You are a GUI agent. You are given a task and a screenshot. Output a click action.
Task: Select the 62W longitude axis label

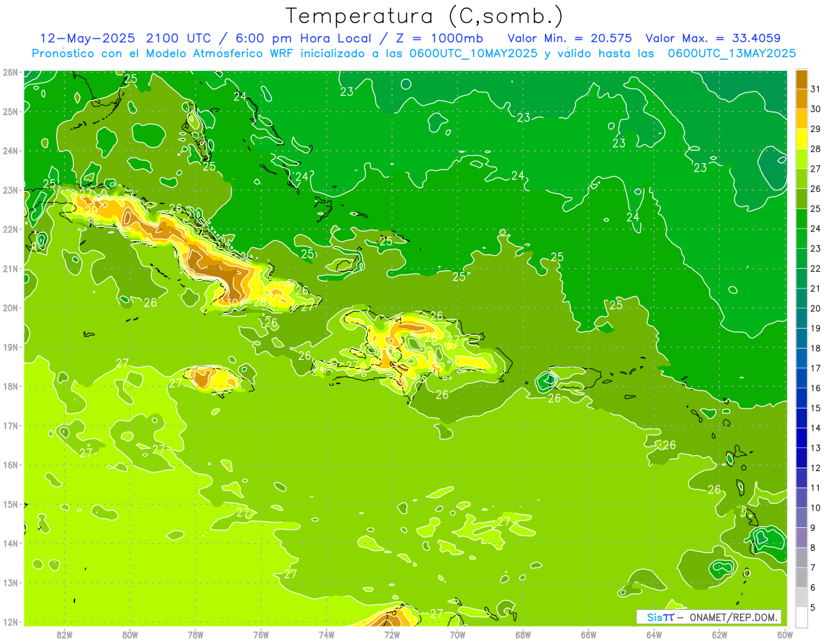[720, 634]
